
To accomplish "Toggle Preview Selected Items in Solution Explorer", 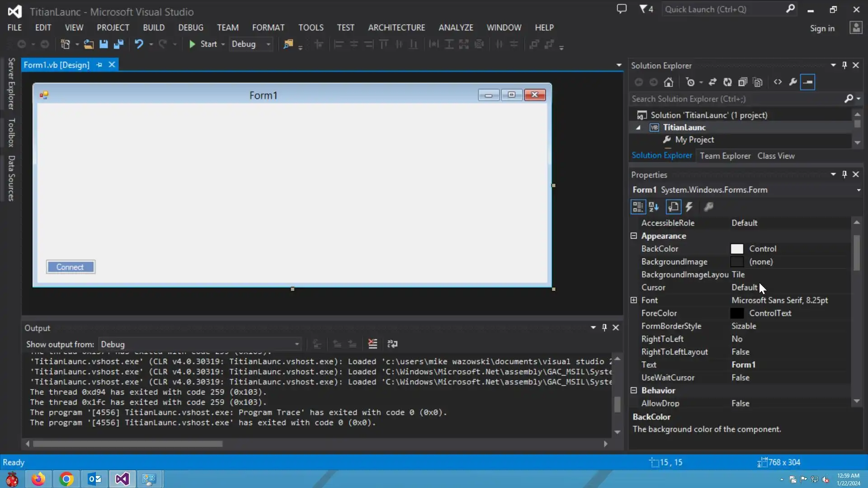I will pyautogui.click(x=807, y=82).
